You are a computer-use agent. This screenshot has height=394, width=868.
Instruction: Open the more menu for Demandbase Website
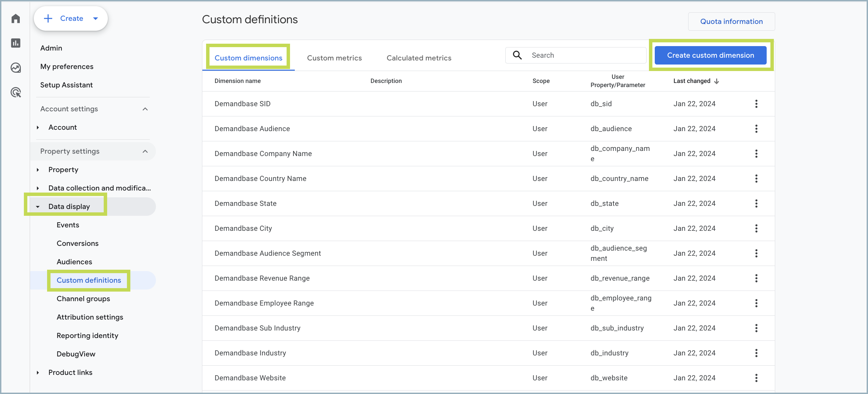pyautogui.click(x=756, y=378)
